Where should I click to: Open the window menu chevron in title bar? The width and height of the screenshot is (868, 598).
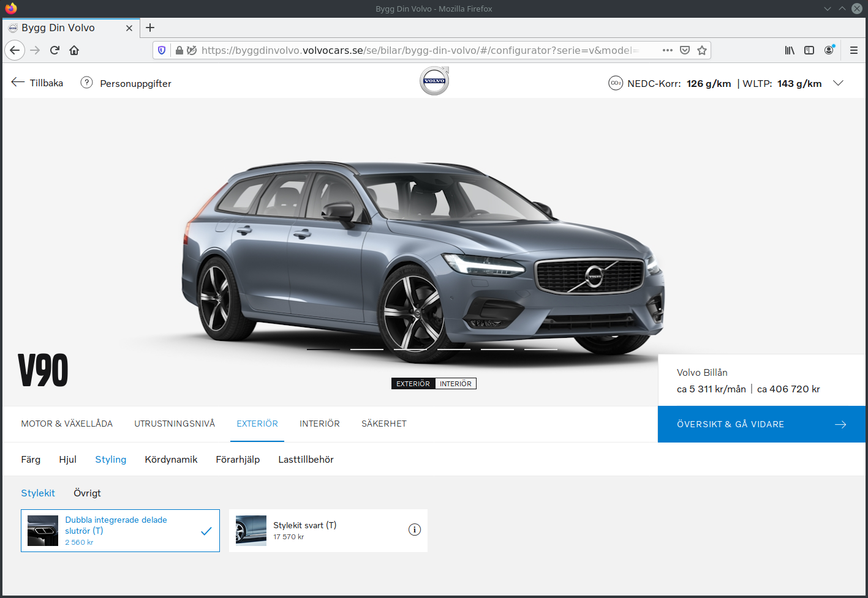(x=828, y=9)
